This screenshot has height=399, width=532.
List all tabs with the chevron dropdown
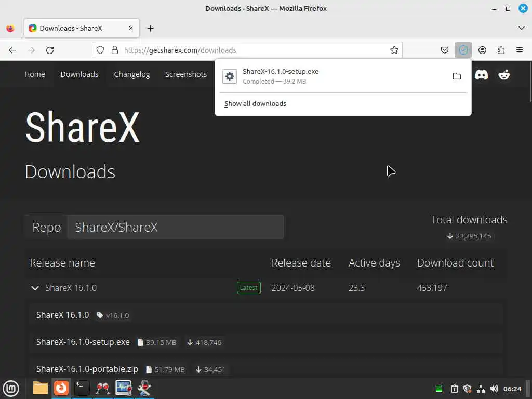click(x=522, y=28)
